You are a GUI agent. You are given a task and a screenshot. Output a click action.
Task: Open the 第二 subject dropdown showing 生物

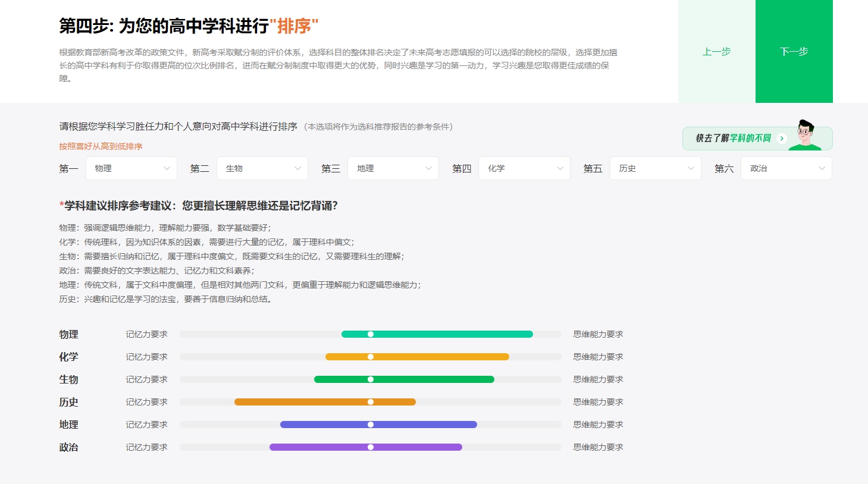(x=261, y=168)
